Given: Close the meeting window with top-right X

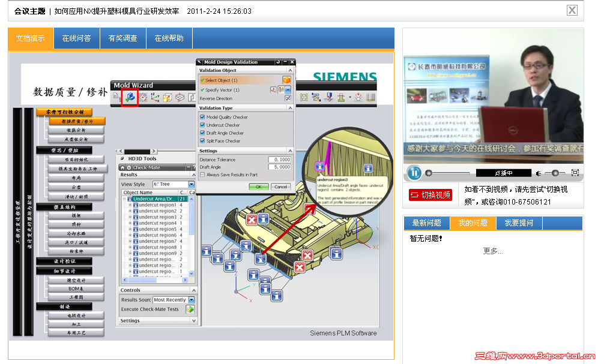Looking at the screenshot, I should tap(572, 10).
